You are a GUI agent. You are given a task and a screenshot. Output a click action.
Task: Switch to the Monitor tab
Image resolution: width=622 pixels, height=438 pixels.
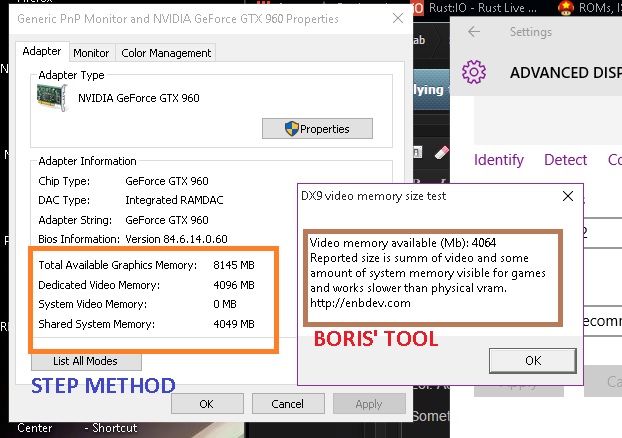[91, 53]
